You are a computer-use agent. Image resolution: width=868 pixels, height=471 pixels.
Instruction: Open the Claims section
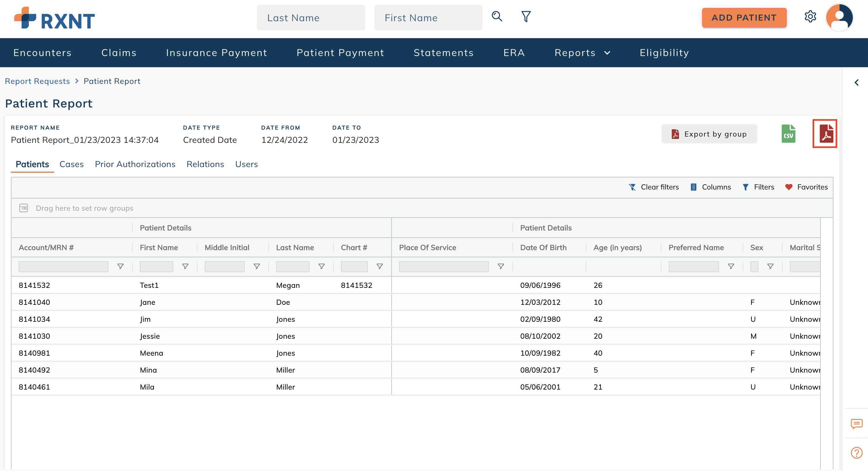(119, 53)
